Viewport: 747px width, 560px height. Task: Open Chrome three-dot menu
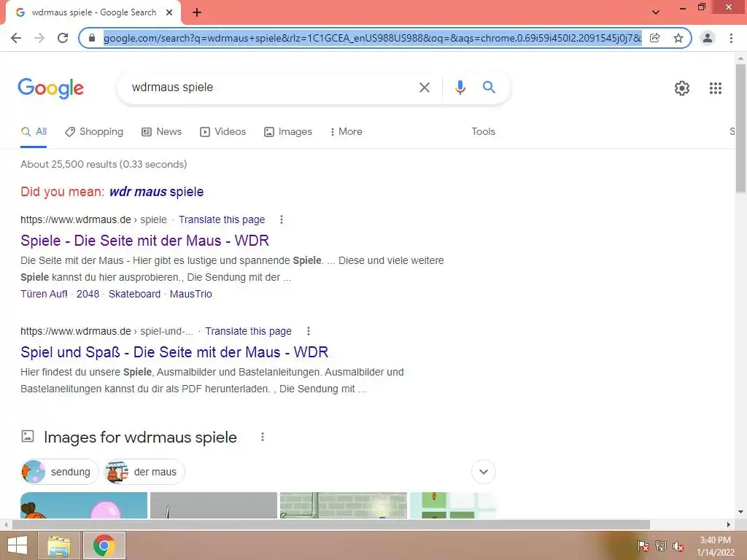tap(731, 38)
